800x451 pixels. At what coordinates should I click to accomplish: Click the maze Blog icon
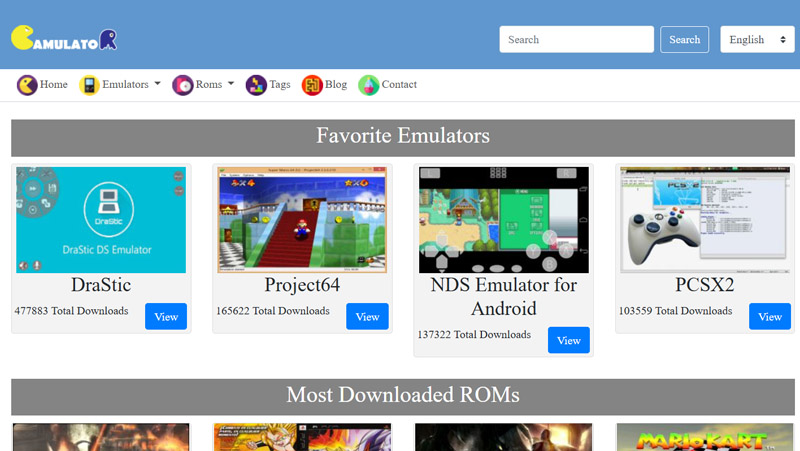(312, 85)
